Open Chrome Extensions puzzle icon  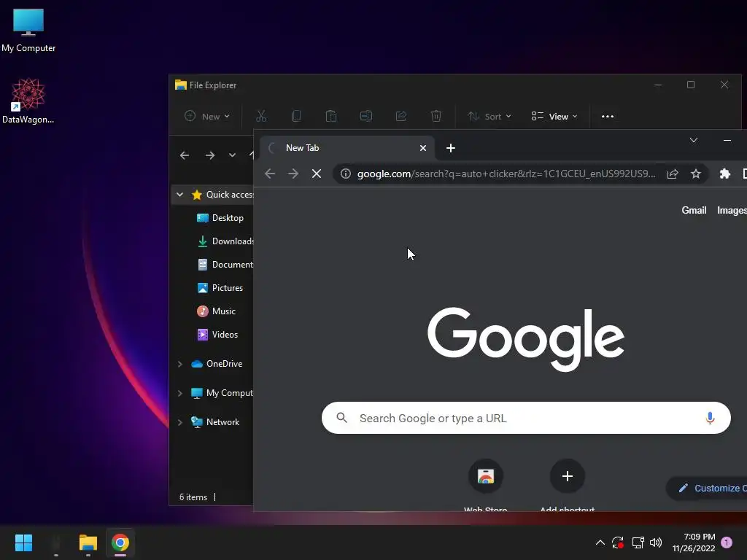(724, 174)
